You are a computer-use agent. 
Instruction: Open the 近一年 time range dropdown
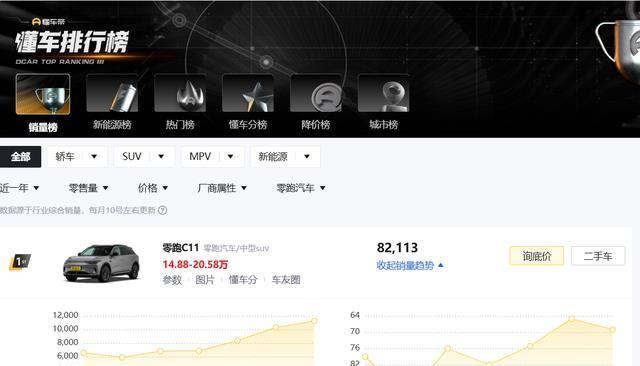[19, 188]
